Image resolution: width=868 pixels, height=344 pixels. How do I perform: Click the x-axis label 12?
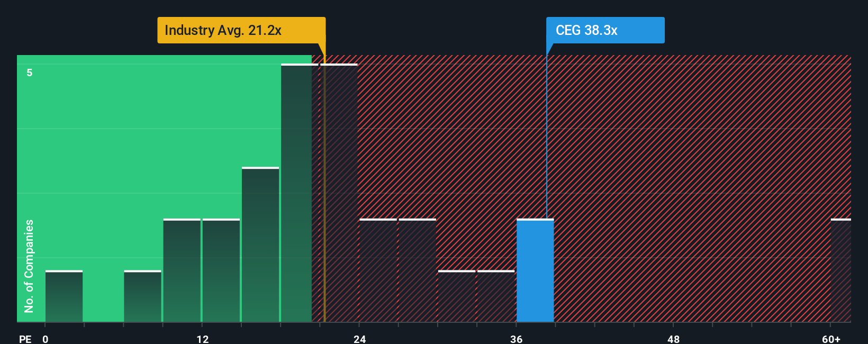[202, 339]
